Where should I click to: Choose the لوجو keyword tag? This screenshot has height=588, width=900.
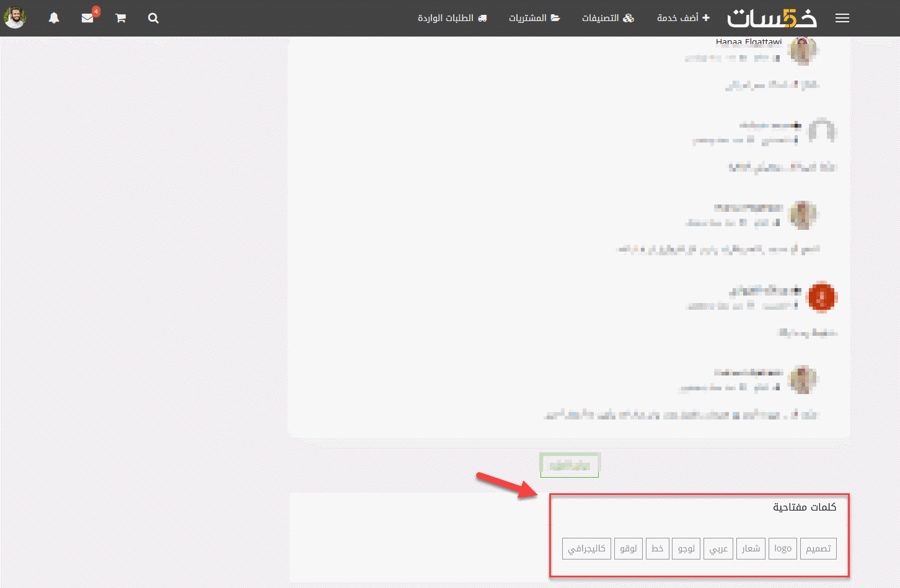click(x=686, y=548)
